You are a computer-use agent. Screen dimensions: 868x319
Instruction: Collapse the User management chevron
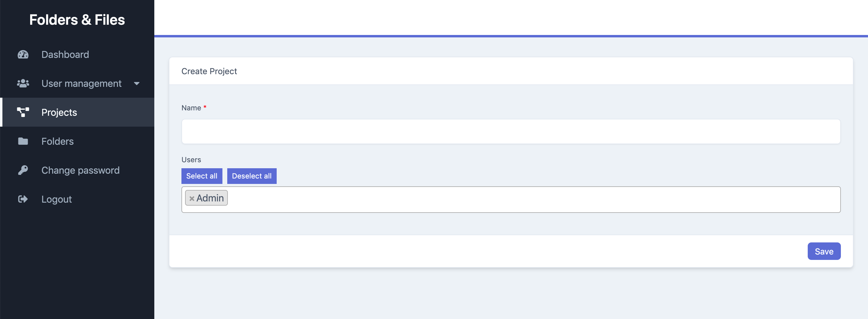click(x=136, y=83)
